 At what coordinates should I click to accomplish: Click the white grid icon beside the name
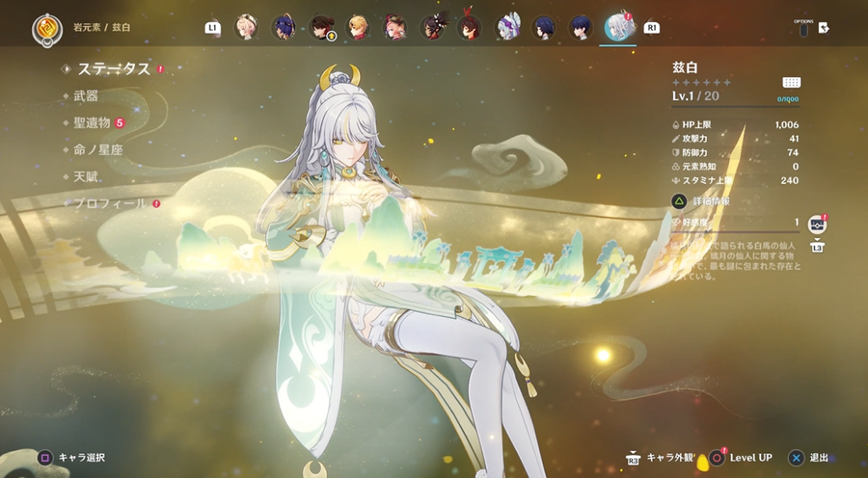point(791,82)
